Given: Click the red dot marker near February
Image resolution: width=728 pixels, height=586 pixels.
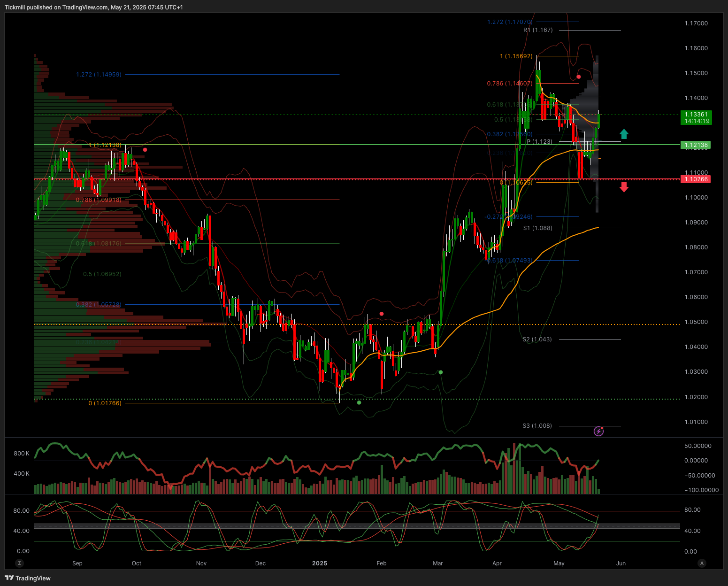Looking at the screenshot, I should point(382,314).
